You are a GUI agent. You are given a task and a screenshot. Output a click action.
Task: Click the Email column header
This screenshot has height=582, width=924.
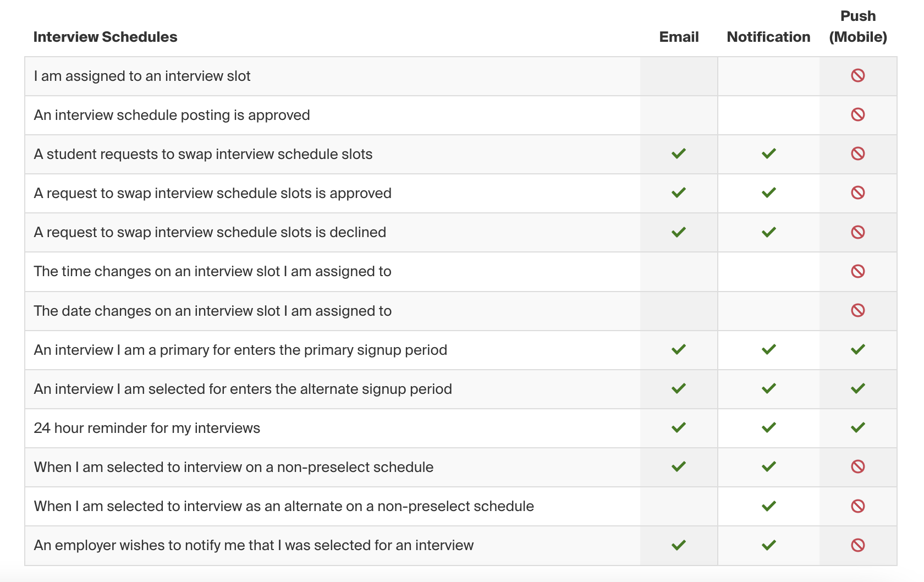pos(678,37)
